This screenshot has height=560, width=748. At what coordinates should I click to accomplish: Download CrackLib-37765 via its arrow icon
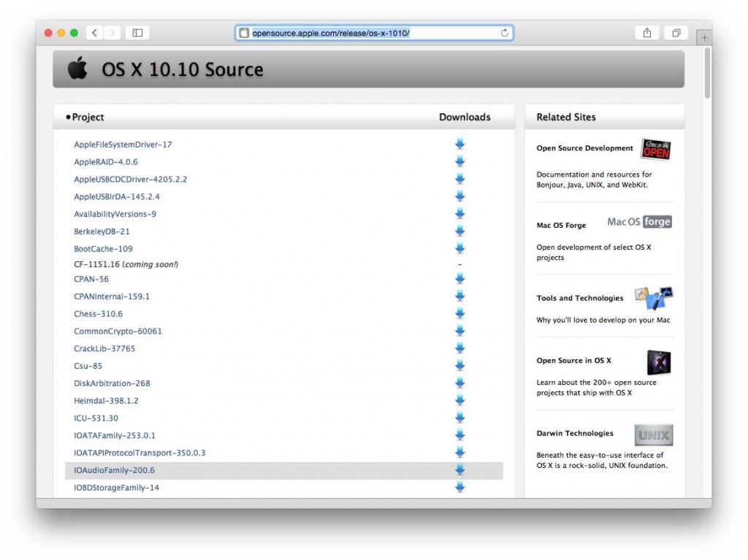pos(460,348)
